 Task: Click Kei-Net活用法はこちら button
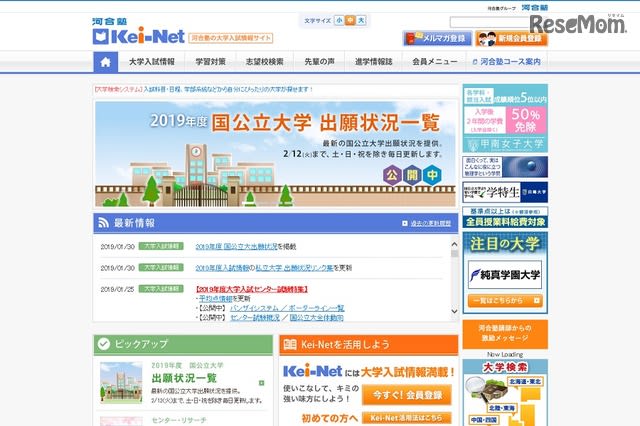[x=407, y=417]
